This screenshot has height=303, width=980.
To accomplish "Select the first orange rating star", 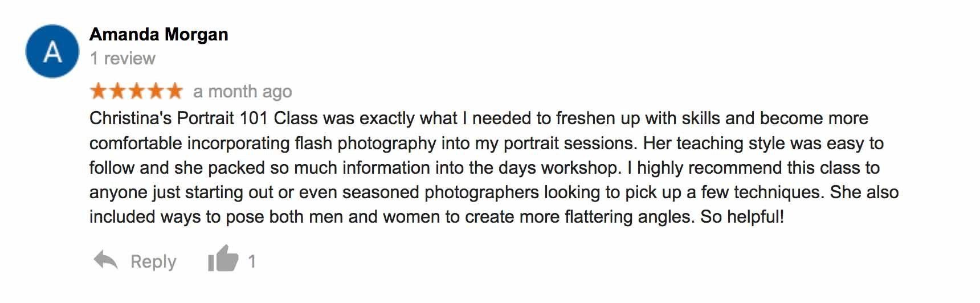I will pos(99,91).
